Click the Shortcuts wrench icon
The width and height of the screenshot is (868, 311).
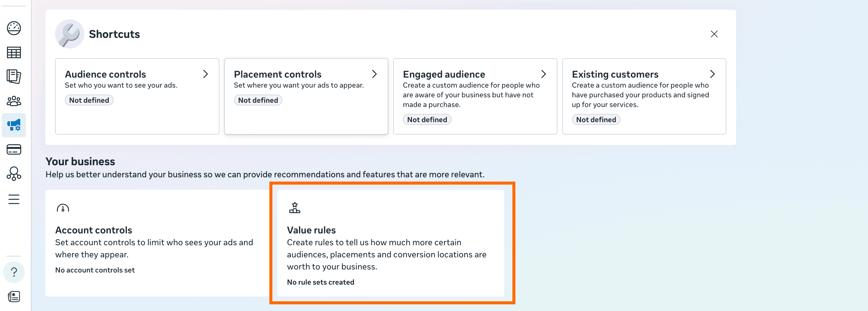point(69,34)
